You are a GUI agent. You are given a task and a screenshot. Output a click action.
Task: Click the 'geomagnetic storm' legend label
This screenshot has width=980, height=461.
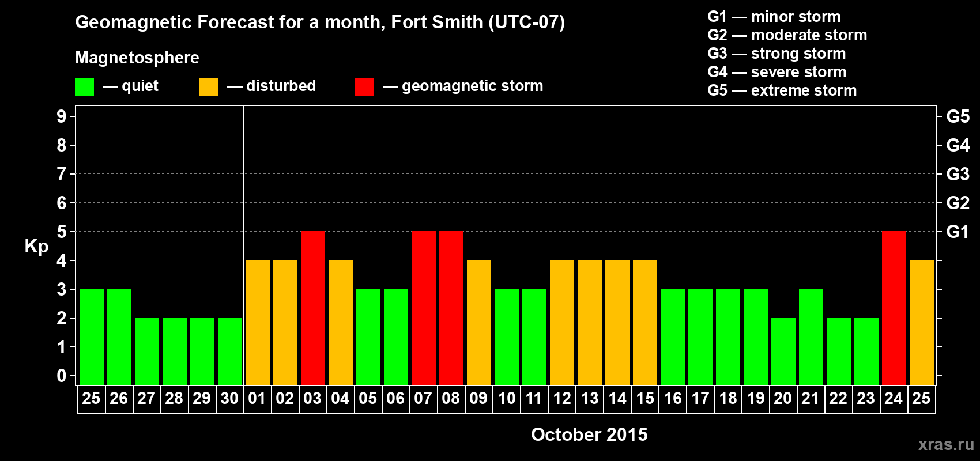coord(472,86)
